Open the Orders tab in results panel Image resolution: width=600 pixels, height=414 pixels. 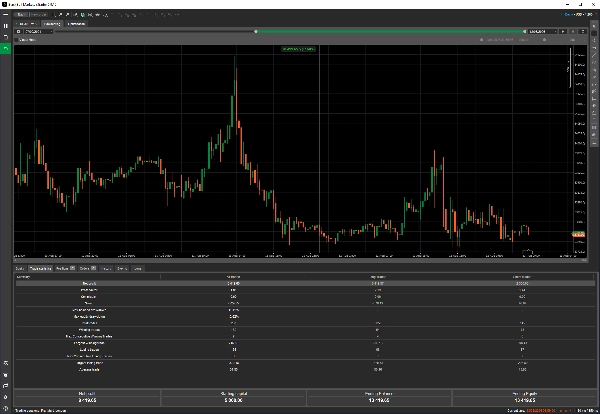(87, 269)
